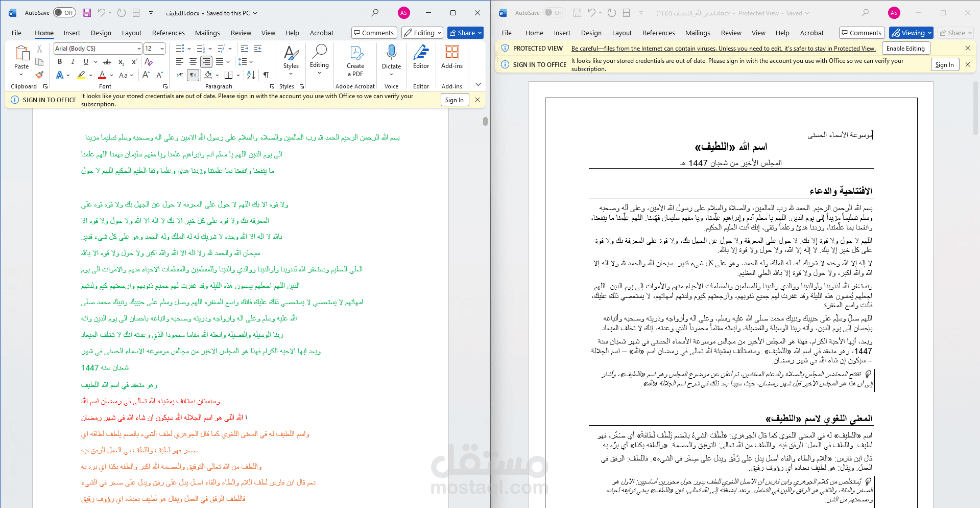Switch to Insert tab in left window
The width and height of the screenshot is (980, 508).
pos(72,33)
